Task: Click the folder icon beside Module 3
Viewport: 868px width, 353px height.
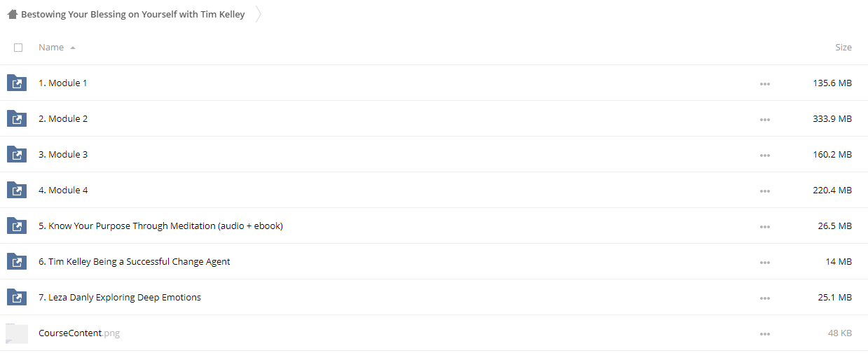Action: pos(17,155)
